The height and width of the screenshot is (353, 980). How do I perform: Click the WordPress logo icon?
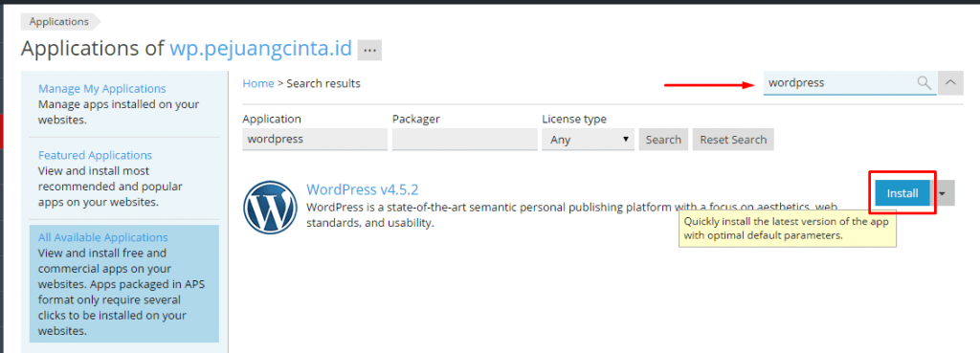pyautogui.click(x=270, y=208)
